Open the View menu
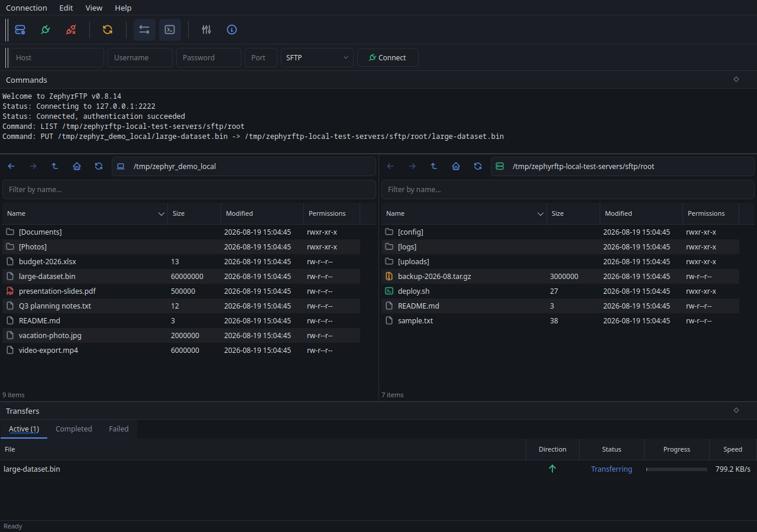 click(93, 8)
